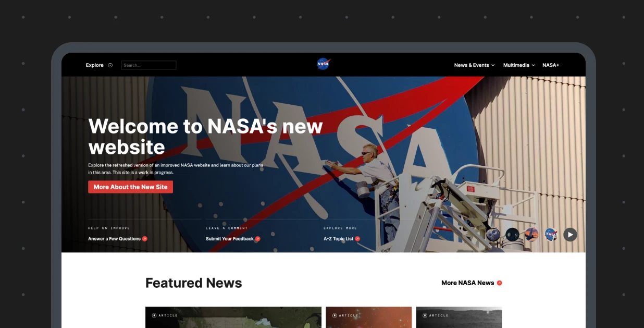Open the second featured article with orange nebula
Image resolution: width=644 pixels, height=328 pixels.
(369, 317)
